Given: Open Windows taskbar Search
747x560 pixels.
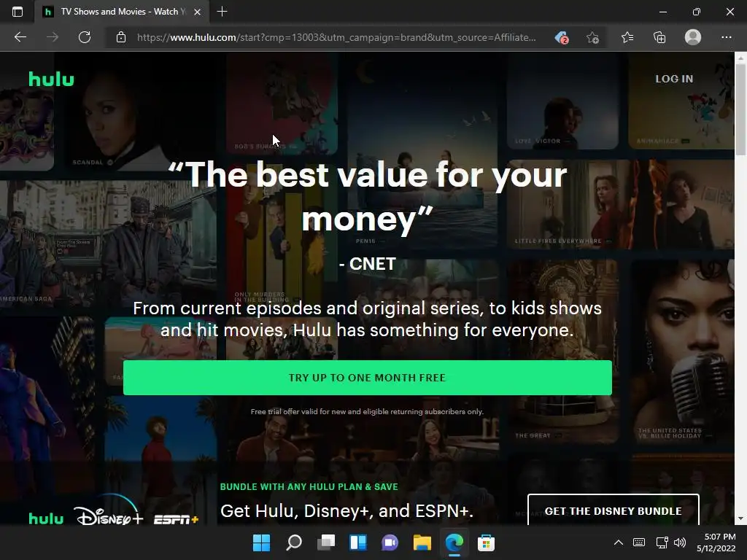Looking at the screenshot, I should [x=294, y=542].
